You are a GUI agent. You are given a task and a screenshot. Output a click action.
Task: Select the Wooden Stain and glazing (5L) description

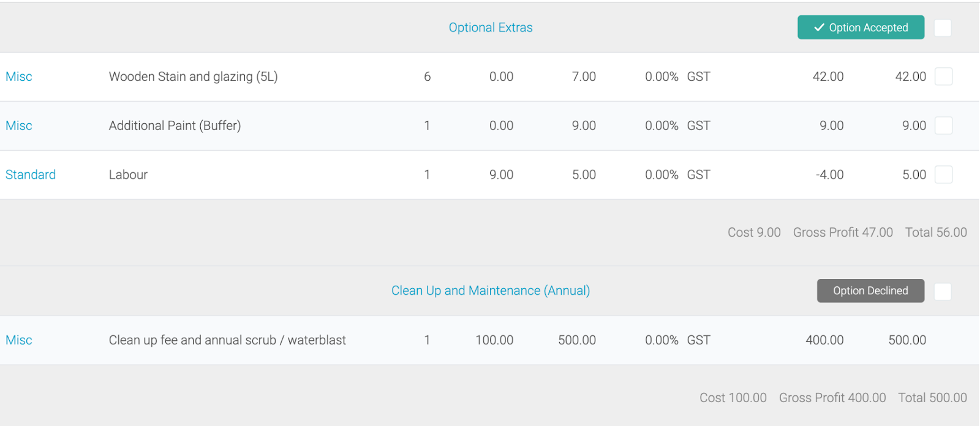tap(194, 77)
